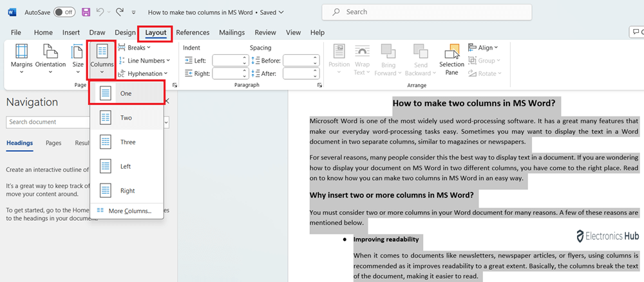Viewport: 644px width, 282px height.
Task: Click the Undo arrow icon
Action: coord(100,12)
